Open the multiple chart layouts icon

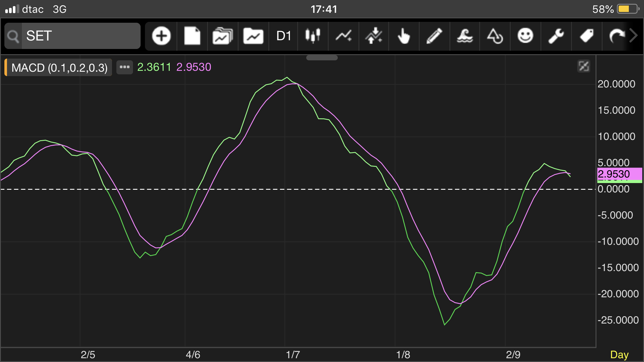223,36
